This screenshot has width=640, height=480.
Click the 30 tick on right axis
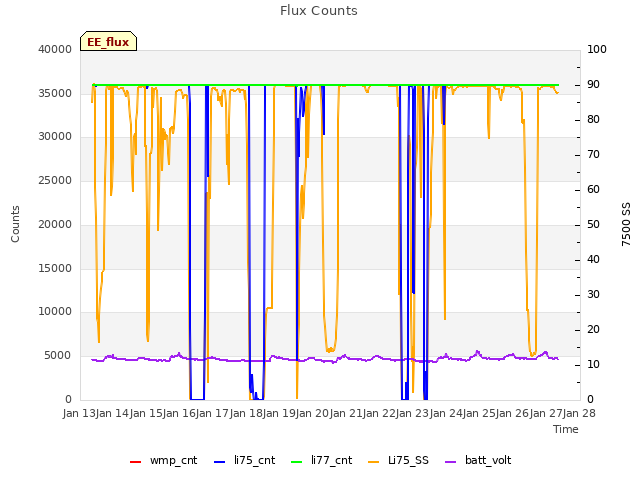593,295
